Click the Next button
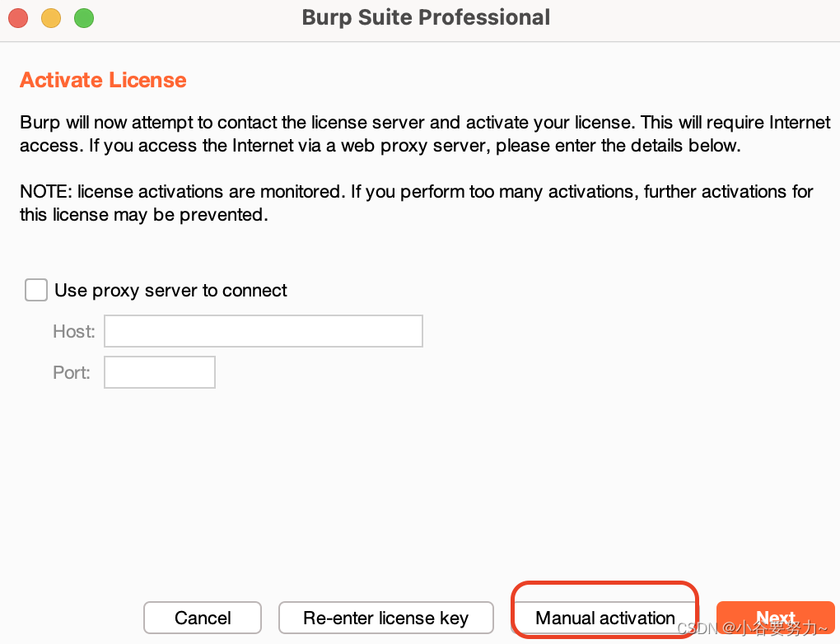 775,618
